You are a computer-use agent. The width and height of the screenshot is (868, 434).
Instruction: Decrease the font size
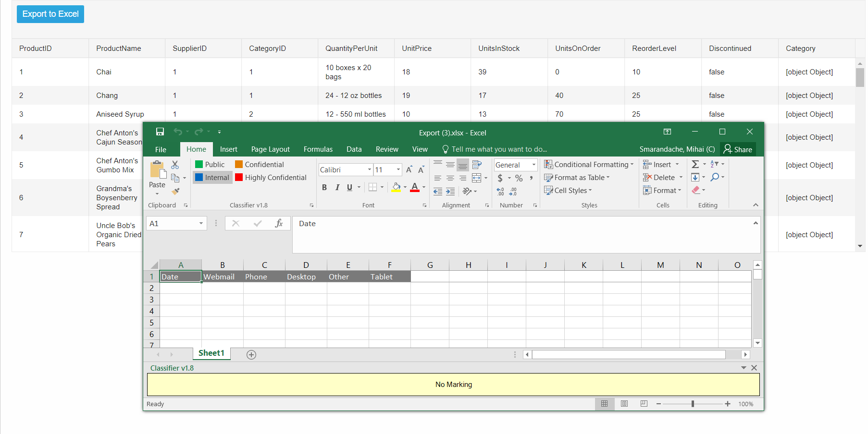421,169
